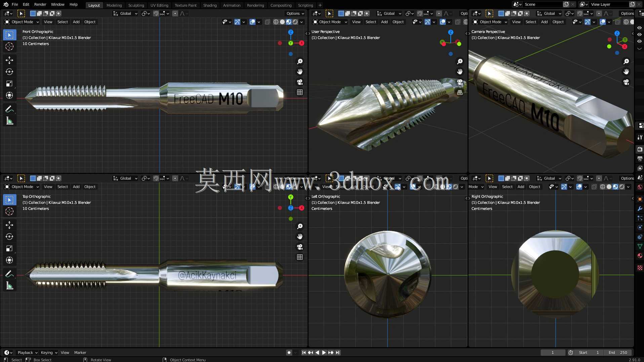Open Material properties sphere tab
Image resolution: width=644 pixels, height=362 pixels.
640,256
